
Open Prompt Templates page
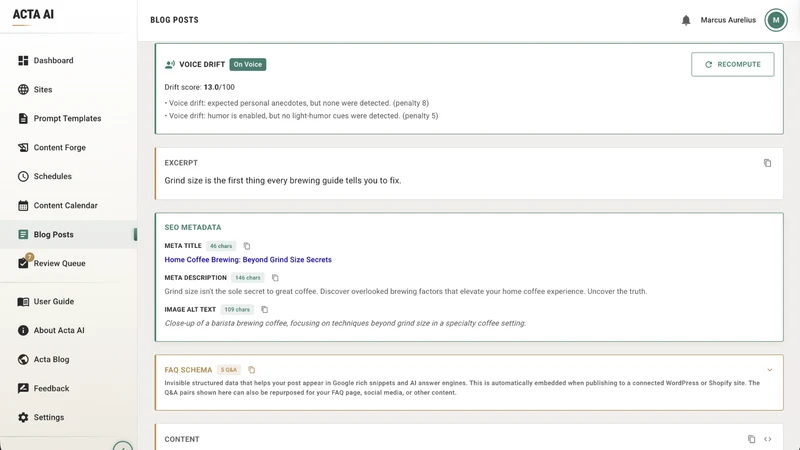click(68, 118)
